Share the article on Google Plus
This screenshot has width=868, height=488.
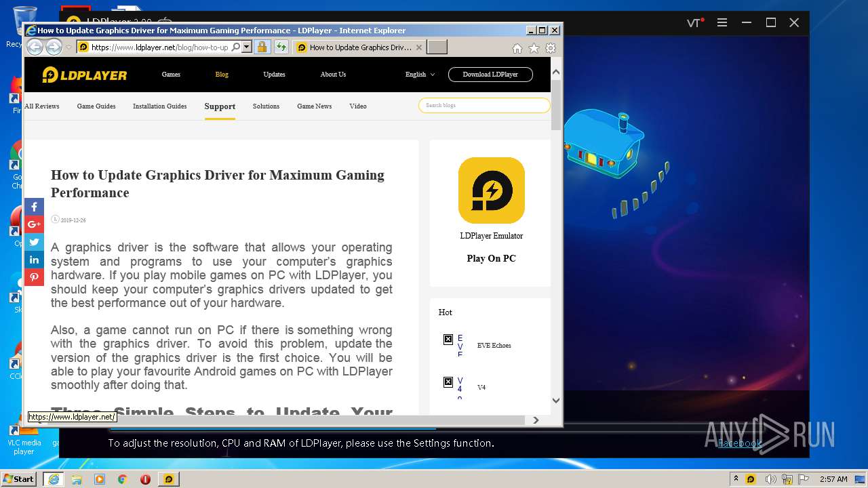[x=34, y=224]
